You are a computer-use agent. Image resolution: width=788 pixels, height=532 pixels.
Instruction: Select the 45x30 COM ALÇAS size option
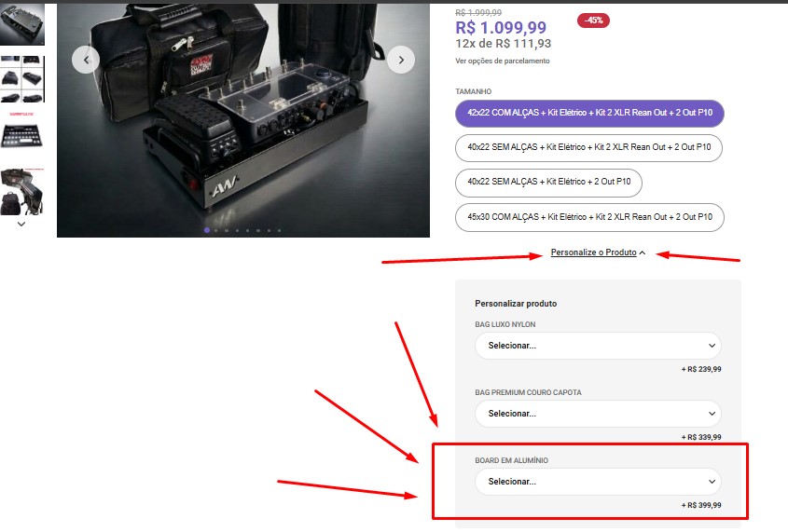(x=589, y=217)
